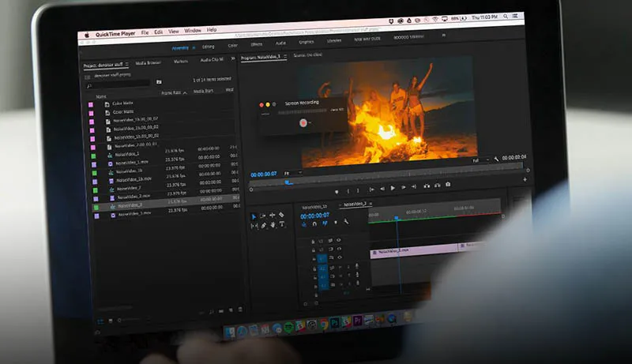The height and width of the screenshot is (364, 632).
Task: Select the Razor tool
Action: (x=282, y=216)
